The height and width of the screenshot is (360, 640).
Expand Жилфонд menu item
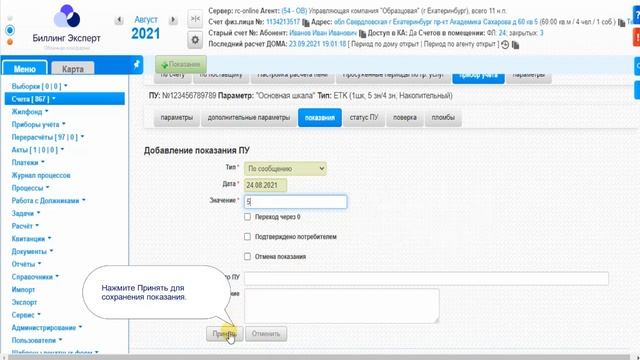pyautogui.click(x=29, y=111)
